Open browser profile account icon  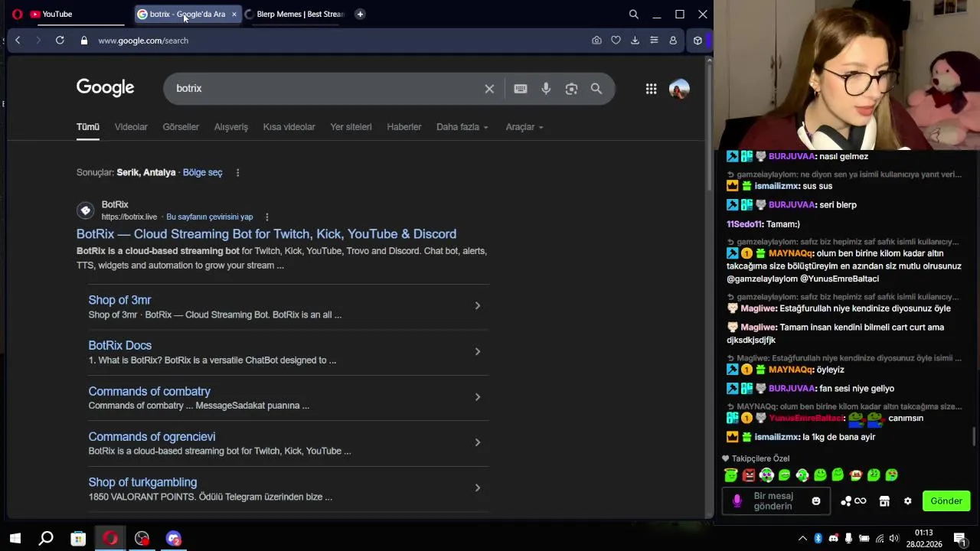[x=673, y=41]
